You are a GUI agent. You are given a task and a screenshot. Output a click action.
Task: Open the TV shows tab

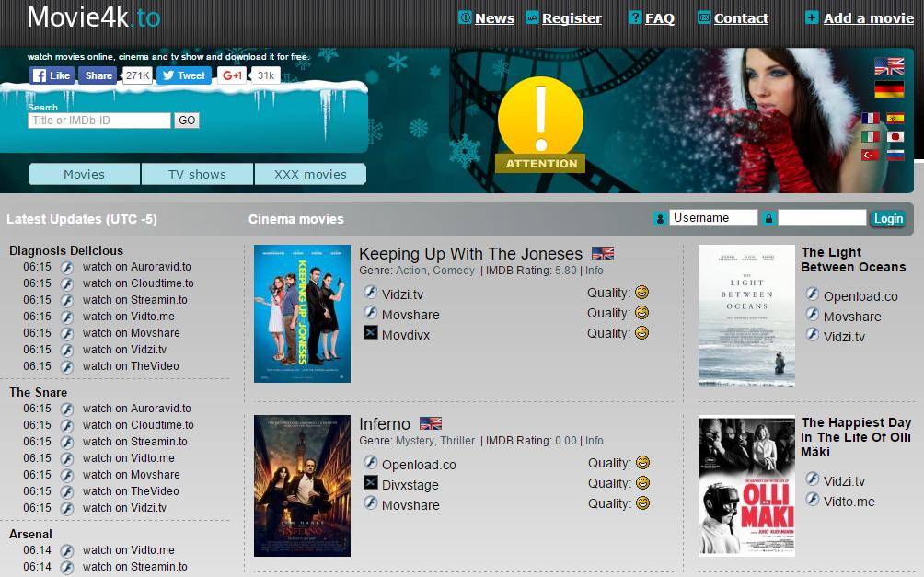pyautogui.click(x=198, y=174)
